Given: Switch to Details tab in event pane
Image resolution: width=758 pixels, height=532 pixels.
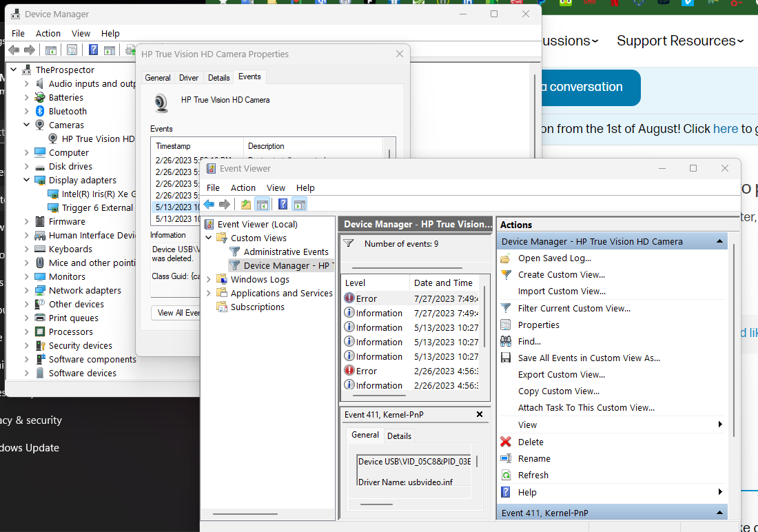Looking at the screenshot, I should pyautogui.click(x=399, y=436).
